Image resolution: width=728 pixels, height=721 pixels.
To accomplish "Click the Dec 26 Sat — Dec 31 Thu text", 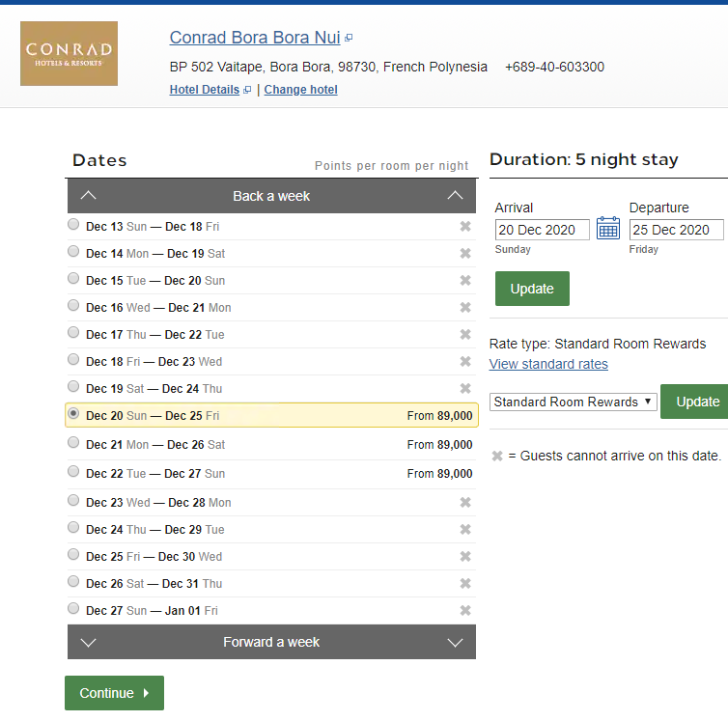I will [x=154, y=583].
